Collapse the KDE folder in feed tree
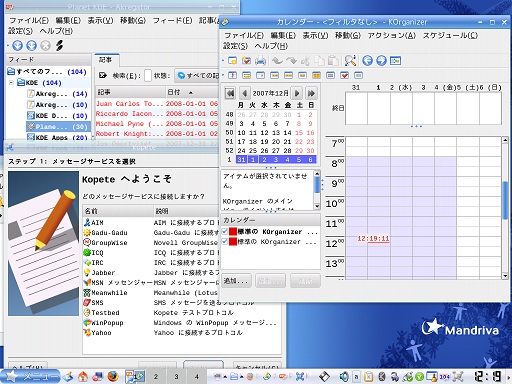Viewport: 512px width, 384px height. [x=11, y=82]
